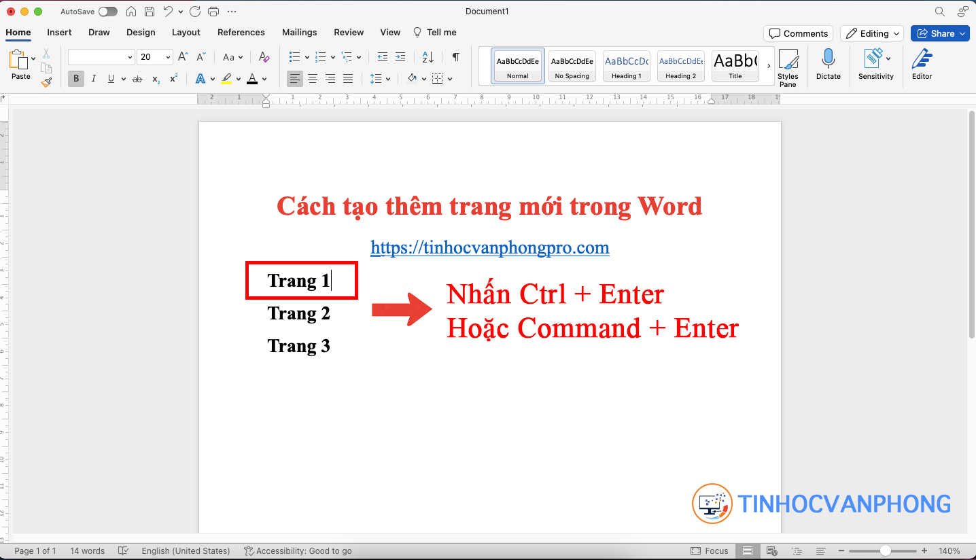Toggle Underline formatting
976x560 pixels.
coord(111,79)
